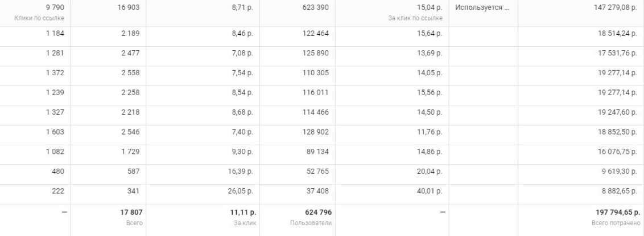Select the 122 464 cell
This screenshot has height=236, width=644.
316,36
